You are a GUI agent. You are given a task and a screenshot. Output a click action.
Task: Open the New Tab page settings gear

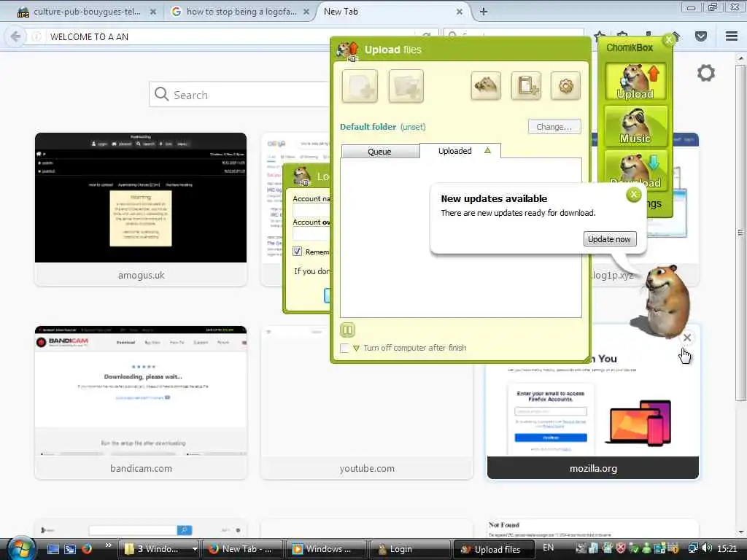(706, 73)
